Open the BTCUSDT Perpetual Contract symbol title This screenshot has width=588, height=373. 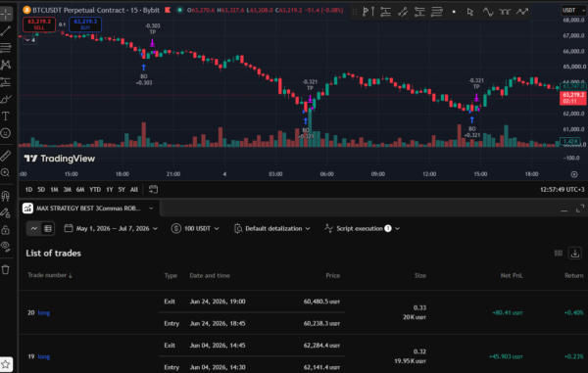(96, 10)
